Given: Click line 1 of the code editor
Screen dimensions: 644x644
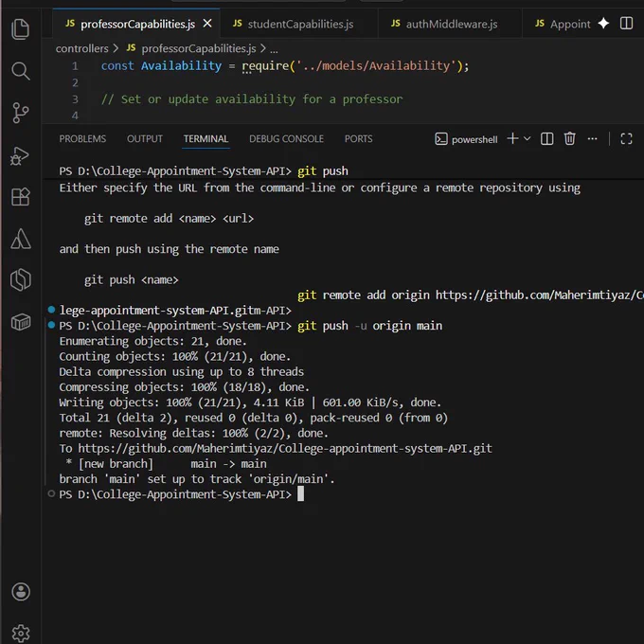Looking at the screenshot, I should coord(285,65).
